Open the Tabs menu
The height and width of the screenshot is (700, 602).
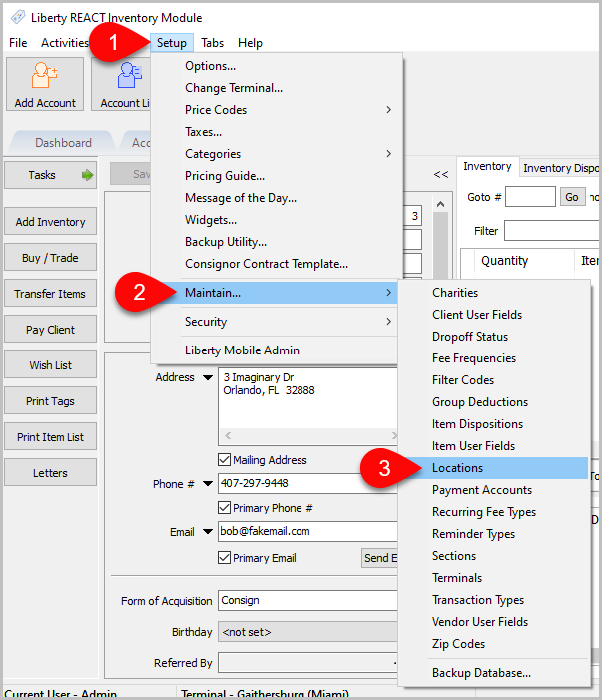pyautogui.click(x=212, y=43)
